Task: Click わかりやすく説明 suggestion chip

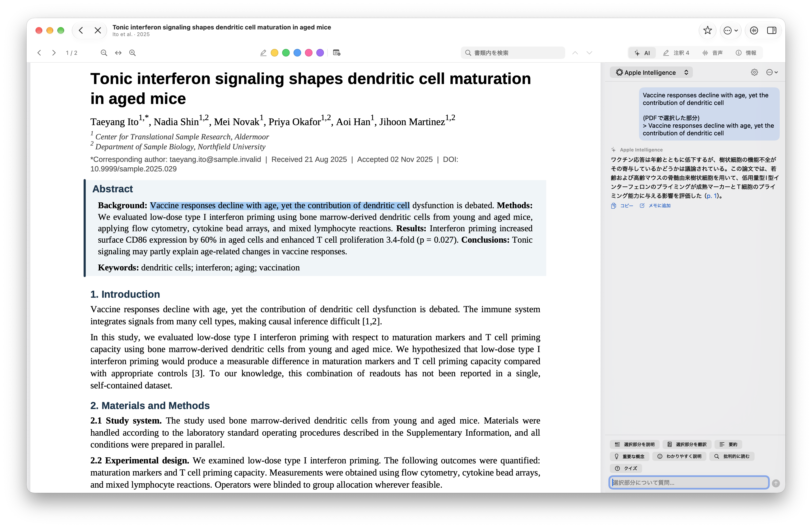Action: (679, 456)
